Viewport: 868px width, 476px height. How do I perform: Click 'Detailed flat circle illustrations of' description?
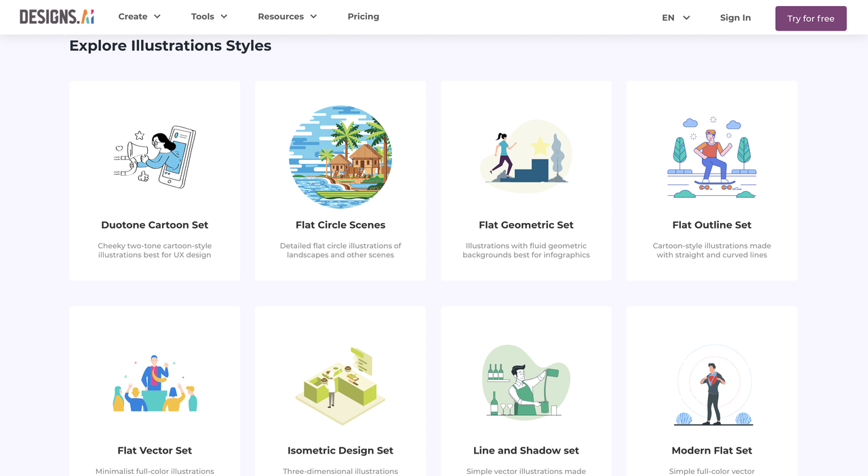tap(340, 246)
